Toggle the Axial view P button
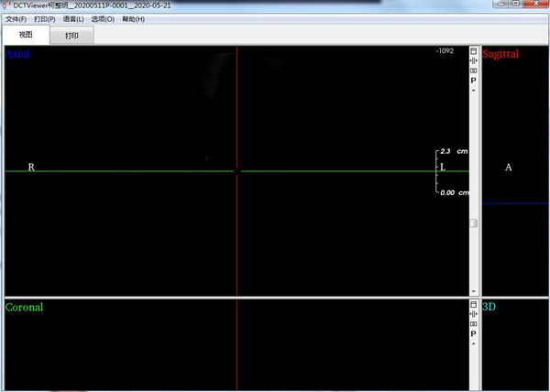This screenshot has width=550, height=392. coord(474,81)
